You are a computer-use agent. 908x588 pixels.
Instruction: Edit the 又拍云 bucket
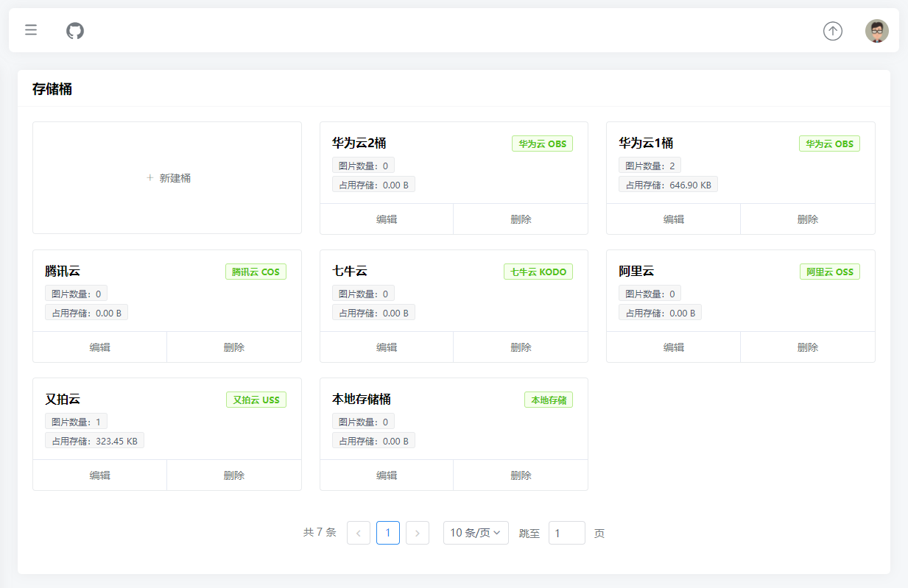pyautogui.click(x=100, y=475)
